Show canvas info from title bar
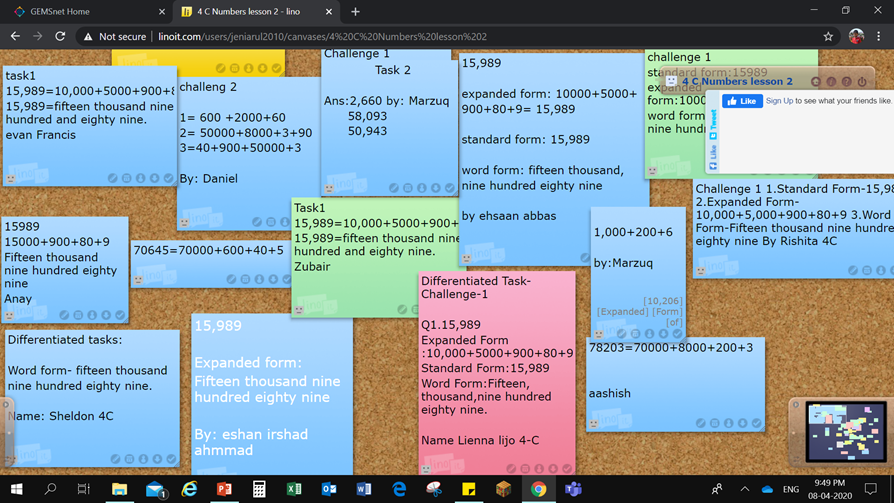894x503 pixels. point(831,82)
